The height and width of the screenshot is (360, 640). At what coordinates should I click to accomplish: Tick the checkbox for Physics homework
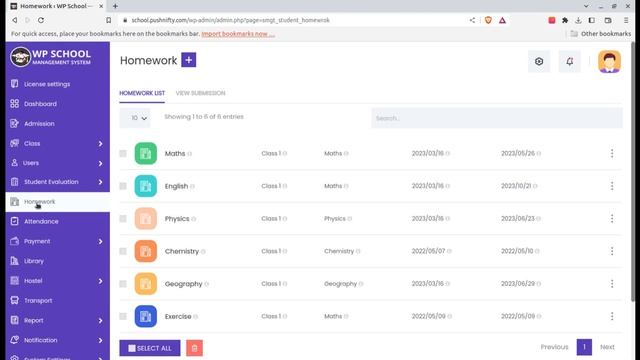[x=123, y=219]
